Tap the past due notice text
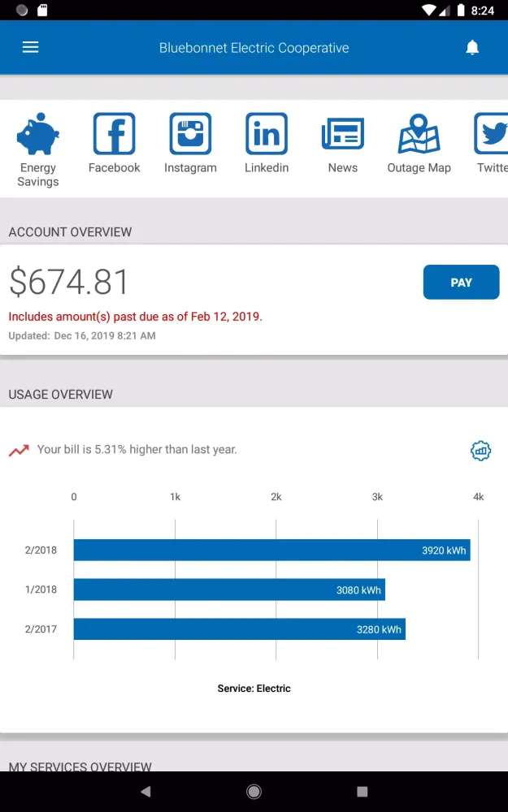 click(136, 317)
